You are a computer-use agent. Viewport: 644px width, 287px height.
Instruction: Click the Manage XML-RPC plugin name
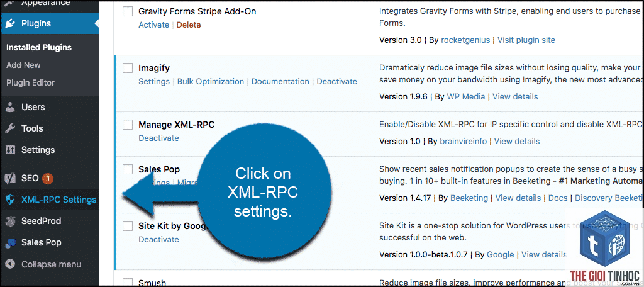177,125
